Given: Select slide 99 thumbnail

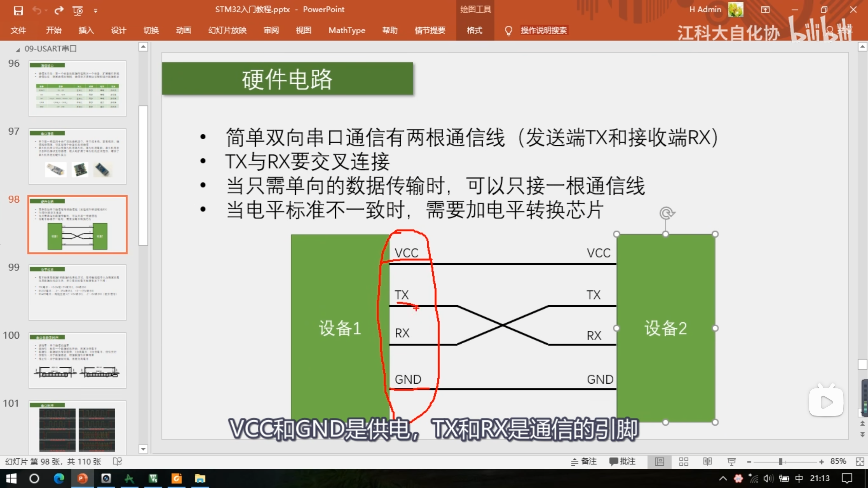Looking at the screenshot, I should 77,292.
